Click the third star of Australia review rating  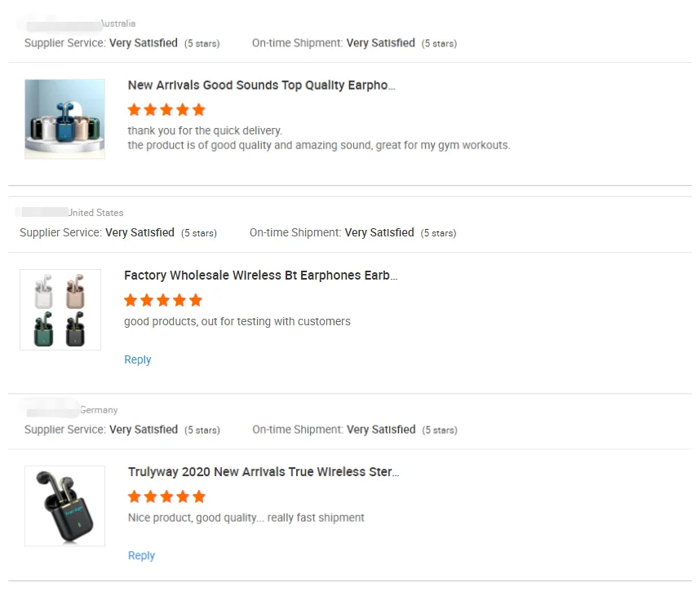coord(166,109)
